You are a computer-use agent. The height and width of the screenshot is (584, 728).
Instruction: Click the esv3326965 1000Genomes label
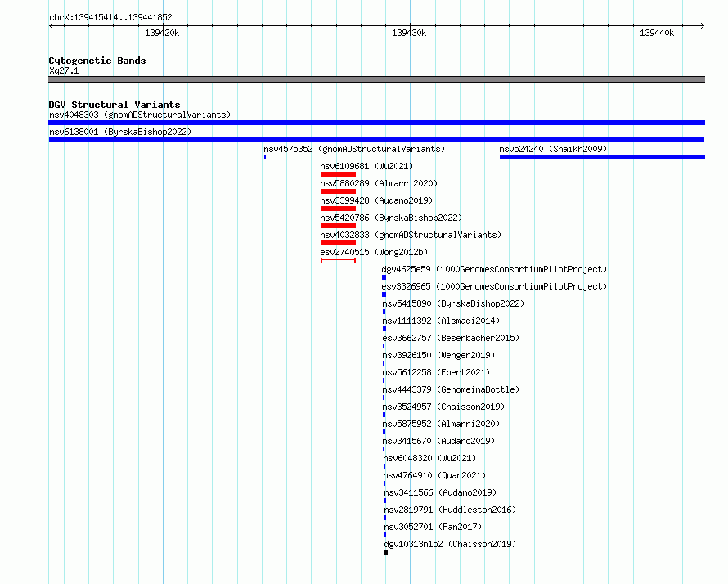494,286
